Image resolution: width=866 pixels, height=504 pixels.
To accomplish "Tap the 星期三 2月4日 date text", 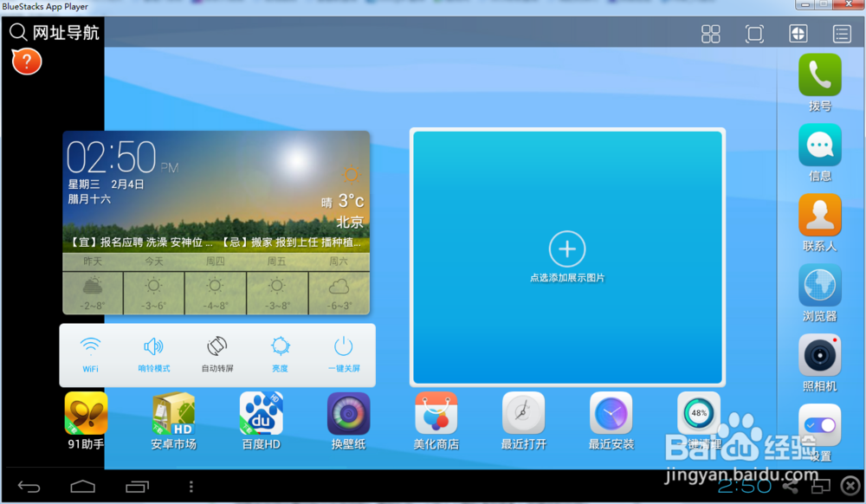I will coord(106,184).
